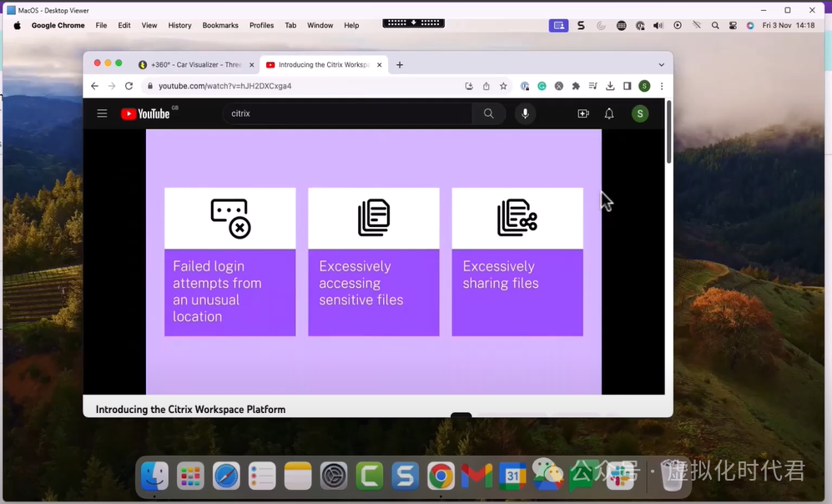Close the Car Visualizer tab
832x504 pixels.
tap(251, 65)
